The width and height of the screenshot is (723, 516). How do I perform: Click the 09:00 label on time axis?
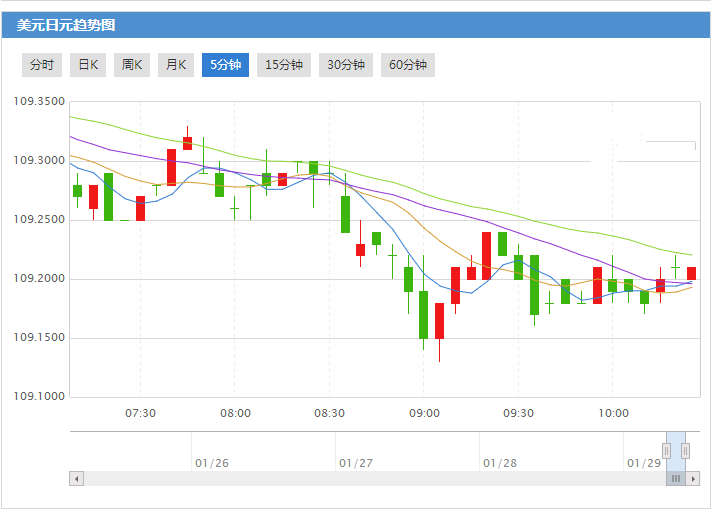(424, 413)
